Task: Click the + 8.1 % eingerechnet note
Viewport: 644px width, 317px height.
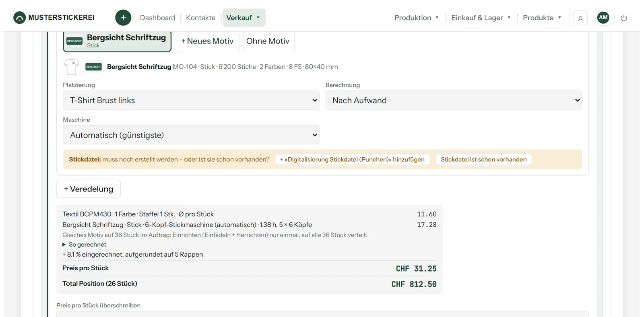Action: tap(133, 254)
